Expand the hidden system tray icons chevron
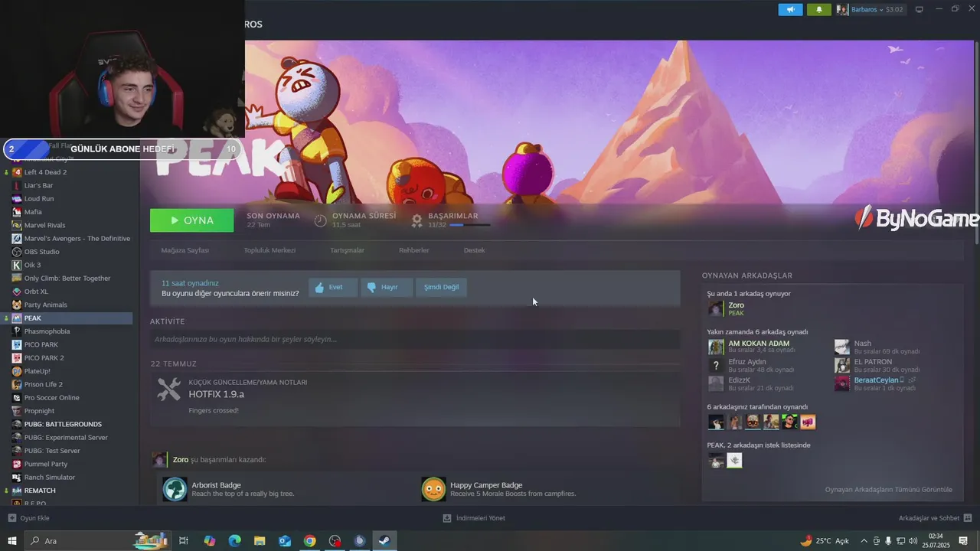The height and width of the screenshot is (551, 980). tap(864, 540)
